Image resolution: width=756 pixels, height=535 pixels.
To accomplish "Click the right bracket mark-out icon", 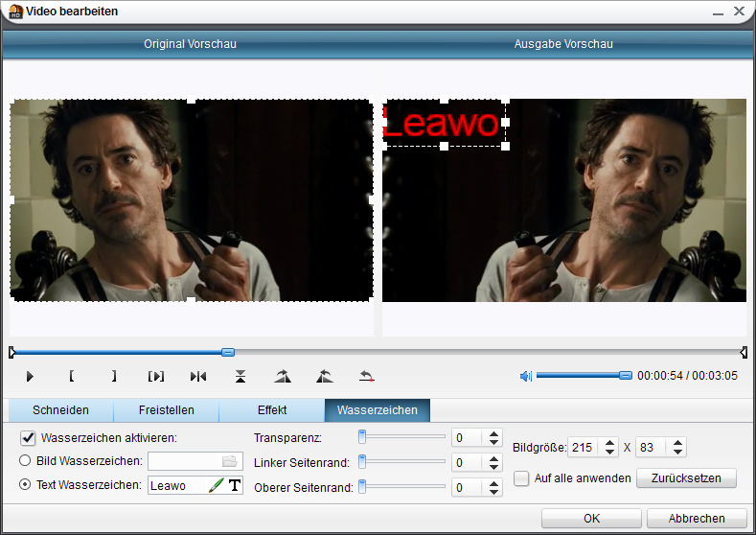I will [114, 376].
